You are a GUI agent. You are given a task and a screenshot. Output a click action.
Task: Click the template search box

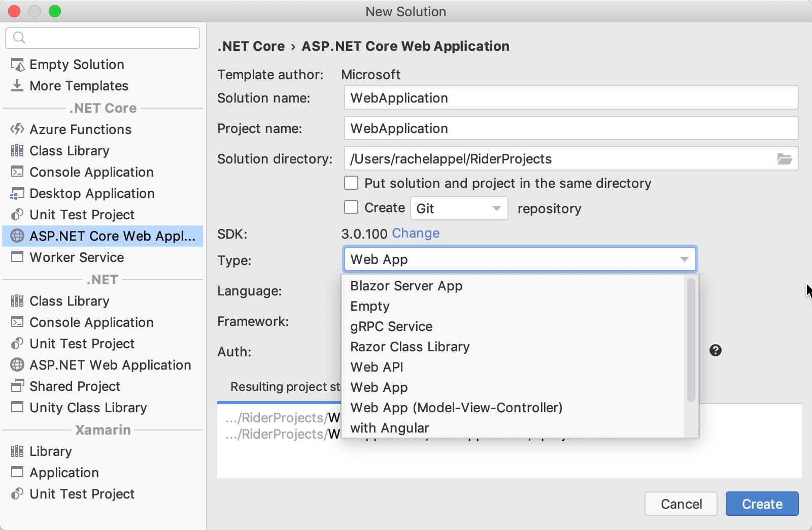point(103,38)
